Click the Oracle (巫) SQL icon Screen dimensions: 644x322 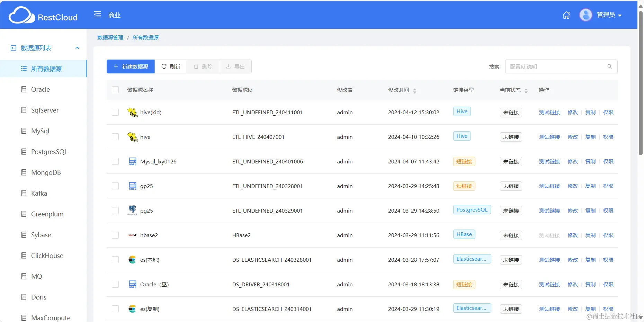point(132,284)
